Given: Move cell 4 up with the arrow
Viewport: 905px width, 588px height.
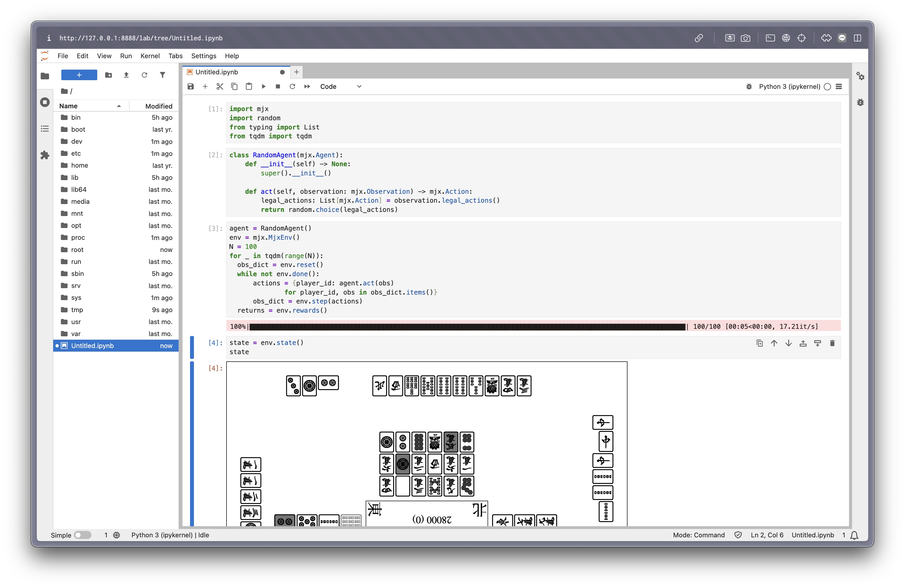Looking at the screenshot, I should click(x=774, y=343).
